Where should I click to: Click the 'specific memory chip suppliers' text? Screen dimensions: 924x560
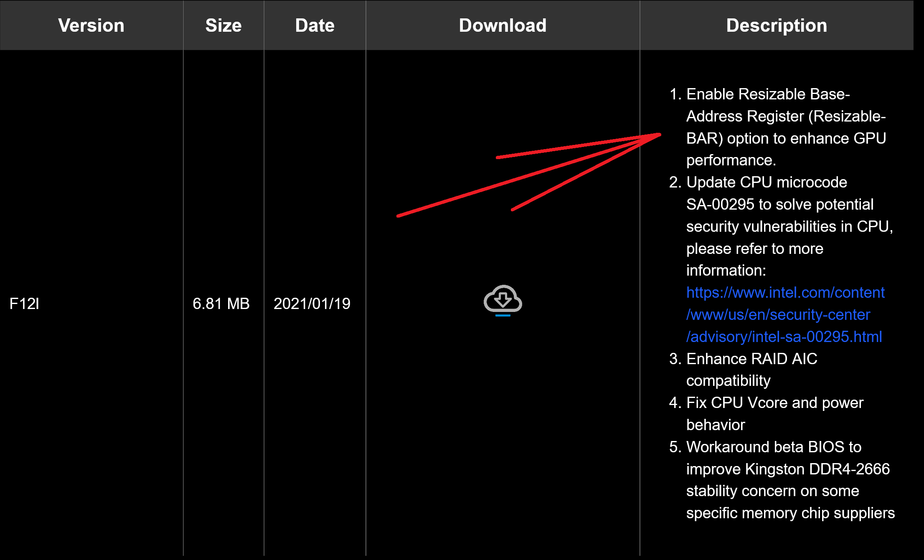790,513
